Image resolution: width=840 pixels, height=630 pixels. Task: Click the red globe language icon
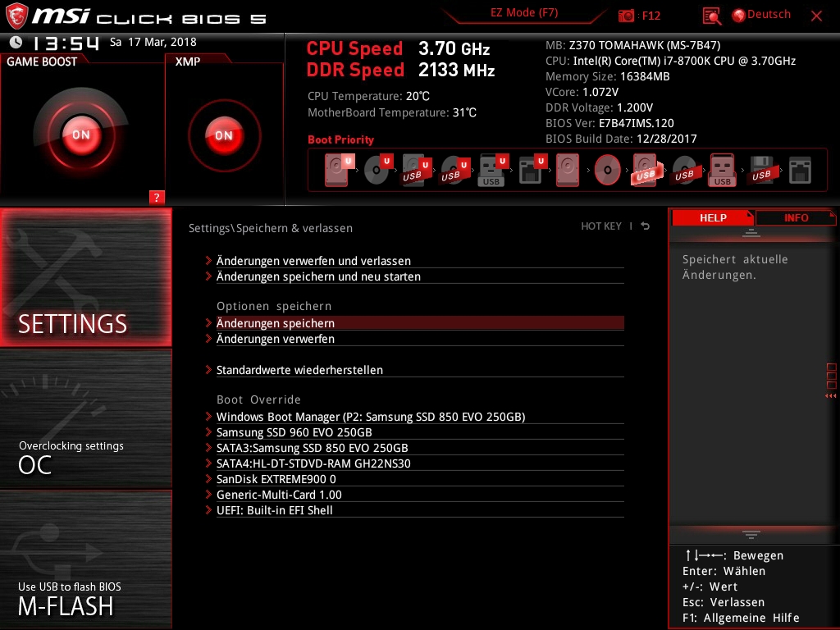738,16
